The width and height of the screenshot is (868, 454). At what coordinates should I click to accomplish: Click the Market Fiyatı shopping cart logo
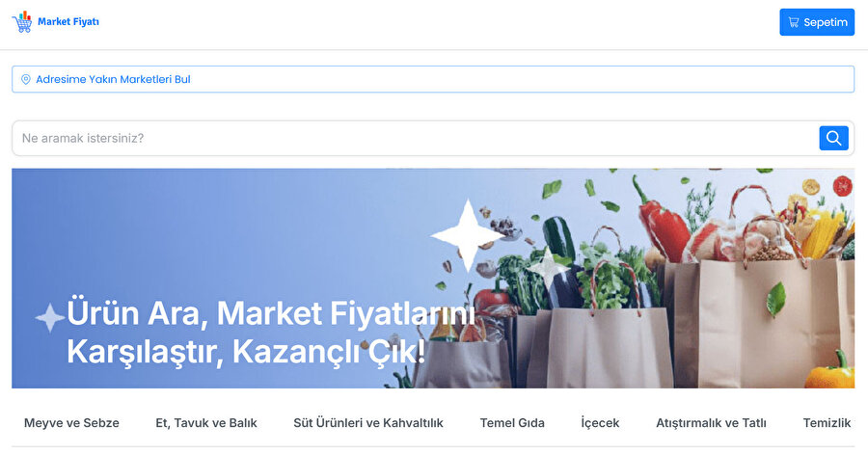point(22,21)
